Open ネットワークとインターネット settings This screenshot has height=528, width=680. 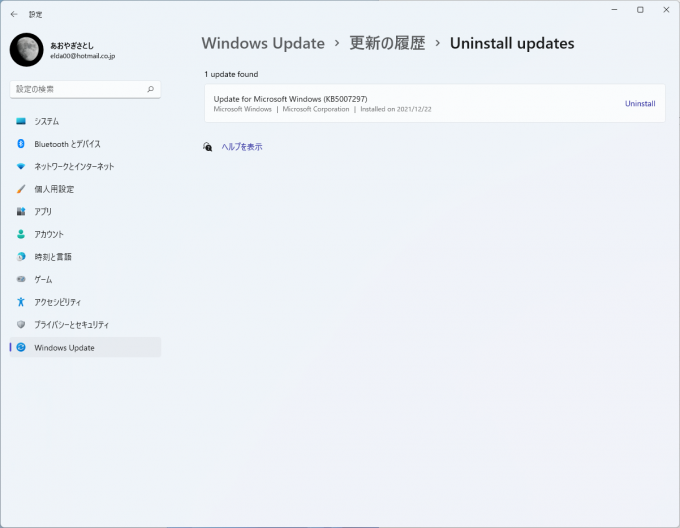pyautogui.click(x=85, y=166)
